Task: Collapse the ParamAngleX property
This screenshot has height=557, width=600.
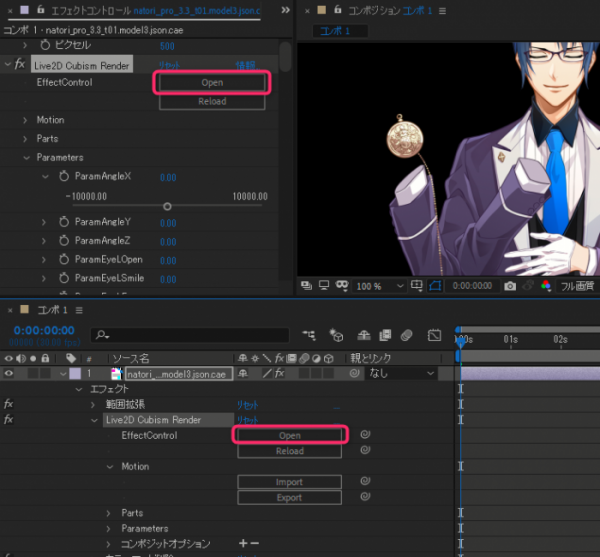Action: (x=45, y=176)
